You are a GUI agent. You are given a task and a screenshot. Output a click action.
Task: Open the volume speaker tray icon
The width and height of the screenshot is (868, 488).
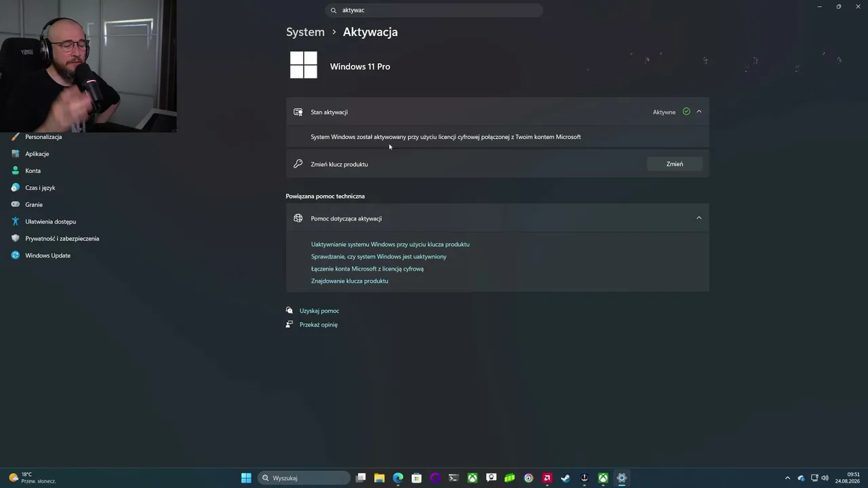tap(825, 478)
